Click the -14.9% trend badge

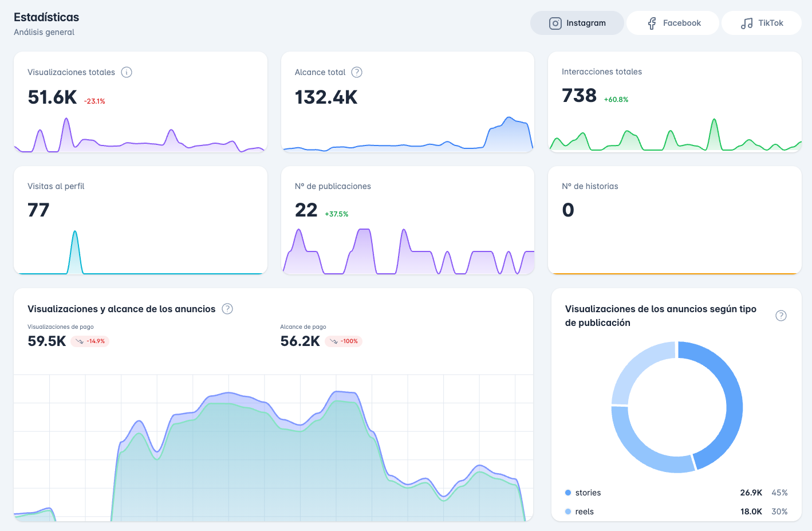tap(90, 341)
